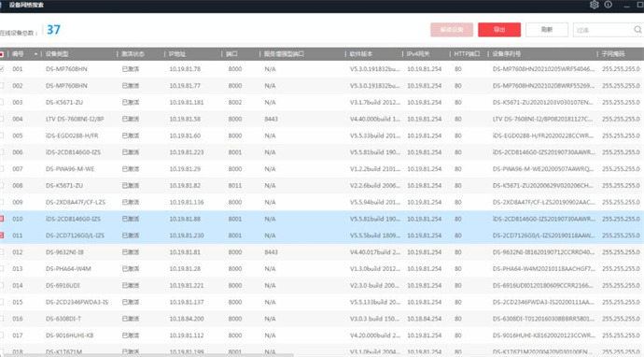Click port 8011 in row 008
Screen dimensions: 644x357
(x=235, y=185)
